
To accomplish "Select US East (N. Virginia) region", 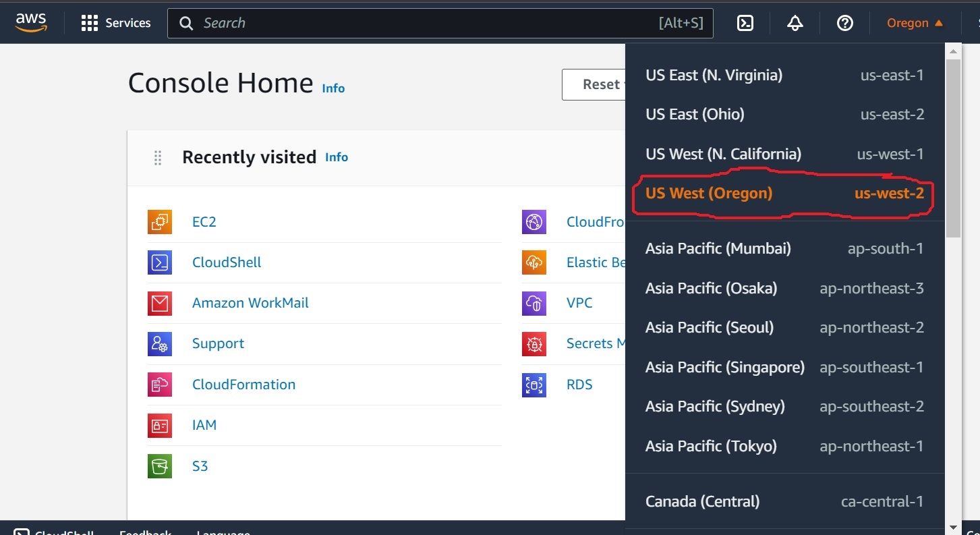I will 784,75.
